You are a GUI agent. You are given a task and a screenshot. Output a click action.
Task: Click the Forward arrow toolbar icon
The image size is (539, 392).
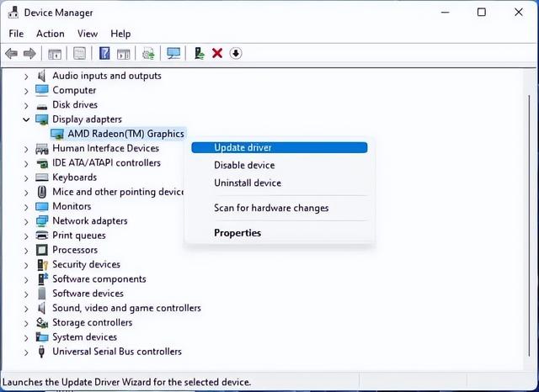29,54
